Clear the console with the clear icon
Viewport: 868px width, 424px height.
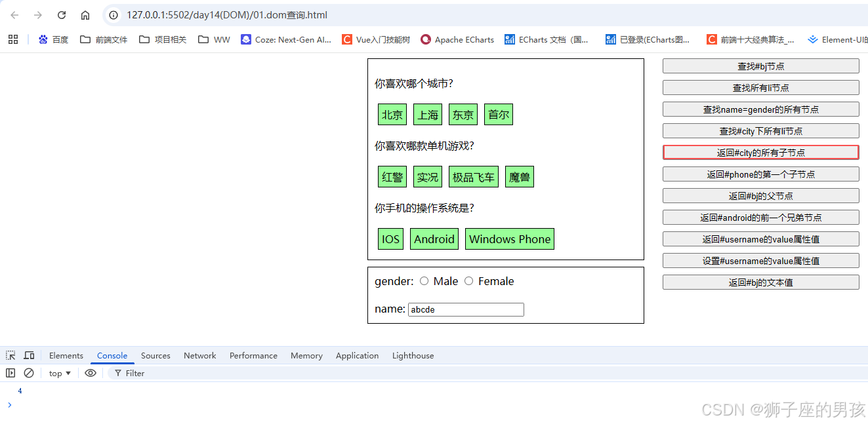tap(29, 373)
